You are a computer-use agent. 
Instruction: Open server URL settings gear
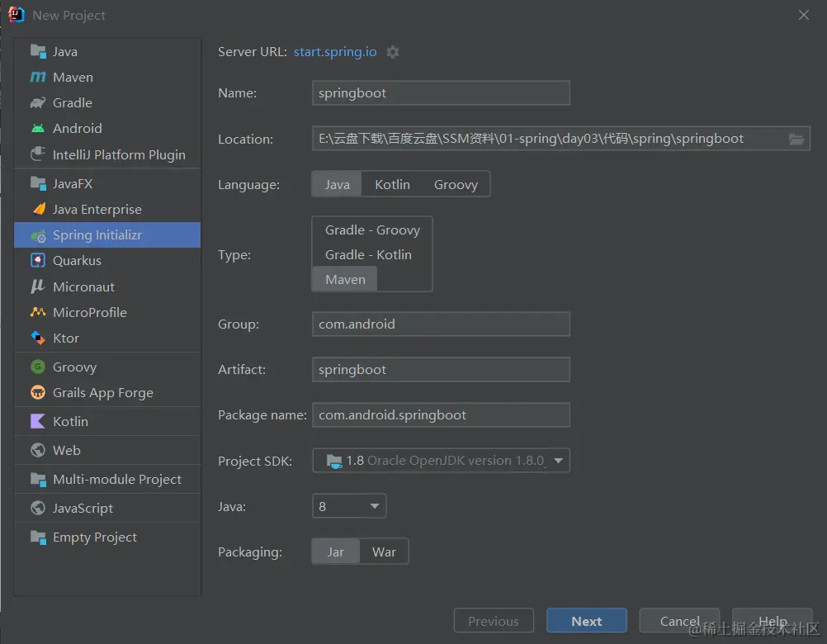tap(392, 52)
